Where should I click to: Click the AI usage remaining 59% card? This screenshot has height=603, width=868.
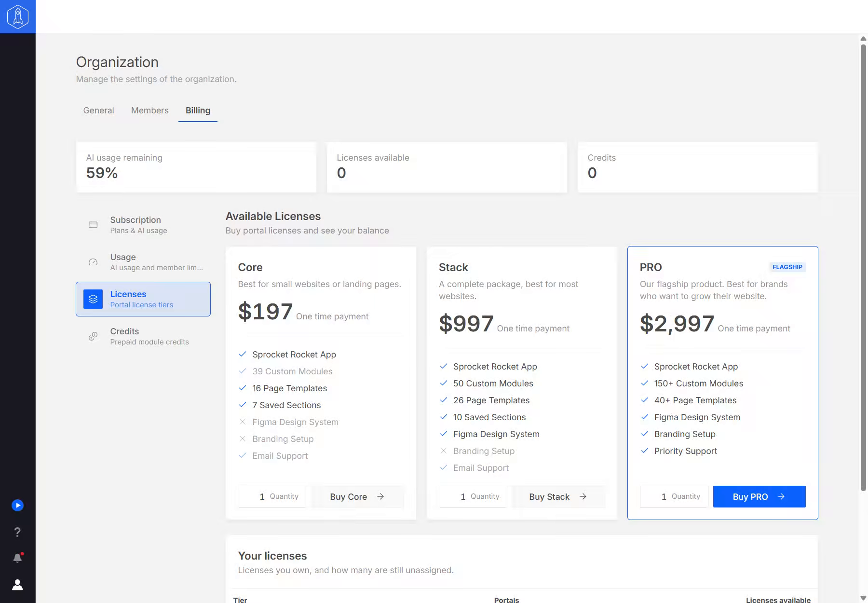pos(196,167)
